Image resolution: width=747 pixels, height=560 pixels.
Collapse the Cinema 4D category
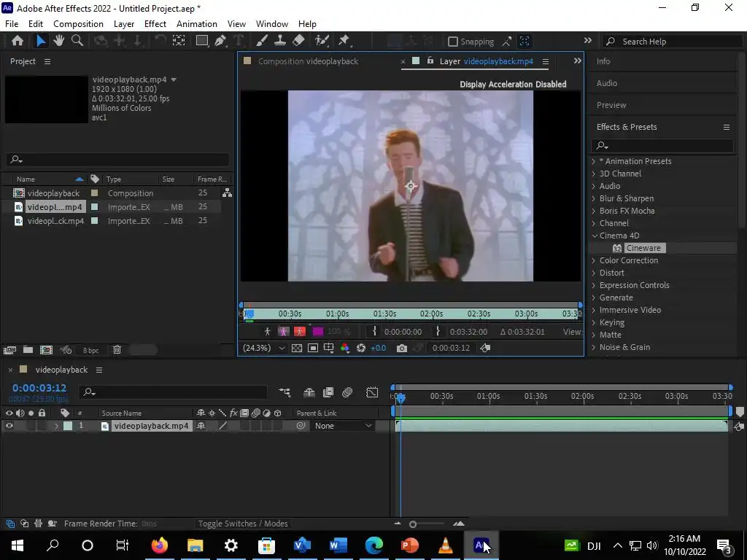pos(595,236)
